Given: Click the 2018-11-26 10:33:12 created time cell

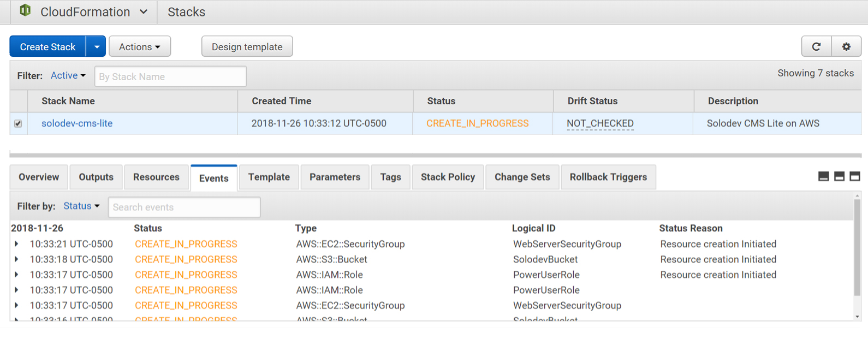Looking at the screenshot, I should (x=319, y=123).
